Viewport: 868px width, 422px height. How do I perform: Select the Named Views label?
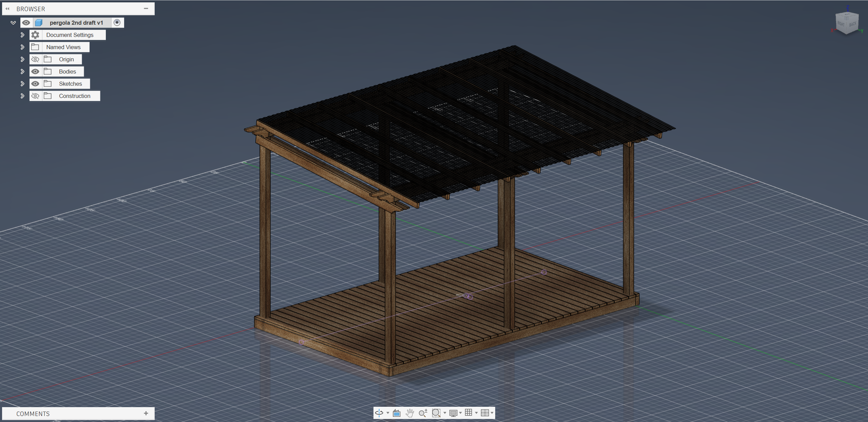tap(64, 47)
